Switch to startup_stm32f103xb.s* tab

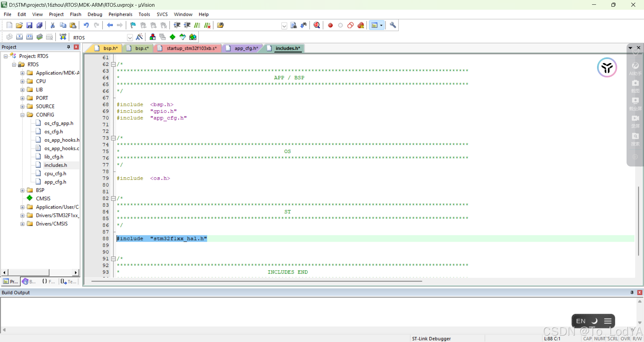point(188,48)
